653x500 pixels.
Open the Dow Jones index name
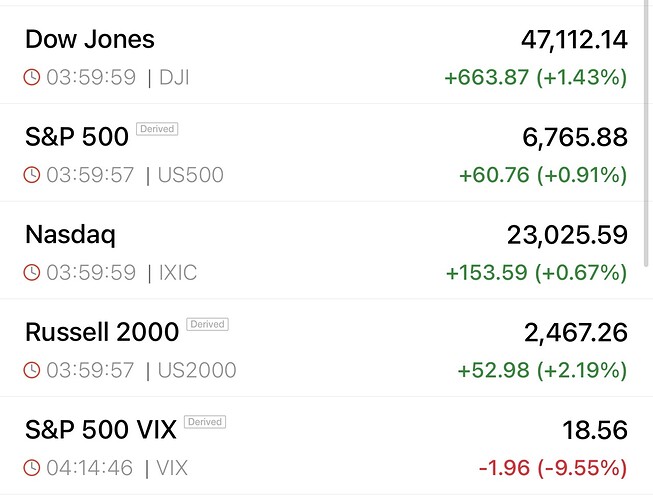[x=89, y=40]
